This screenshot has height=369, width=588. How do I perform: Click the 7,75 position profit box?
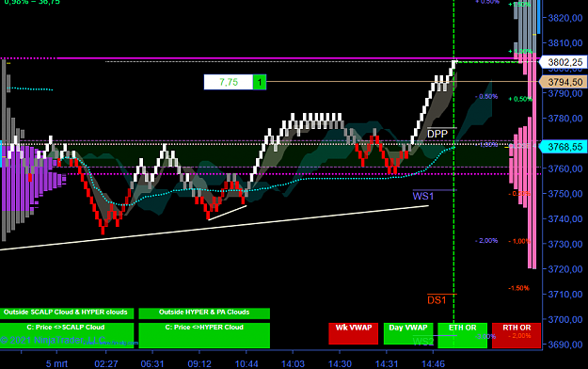(x=229, y=82)
